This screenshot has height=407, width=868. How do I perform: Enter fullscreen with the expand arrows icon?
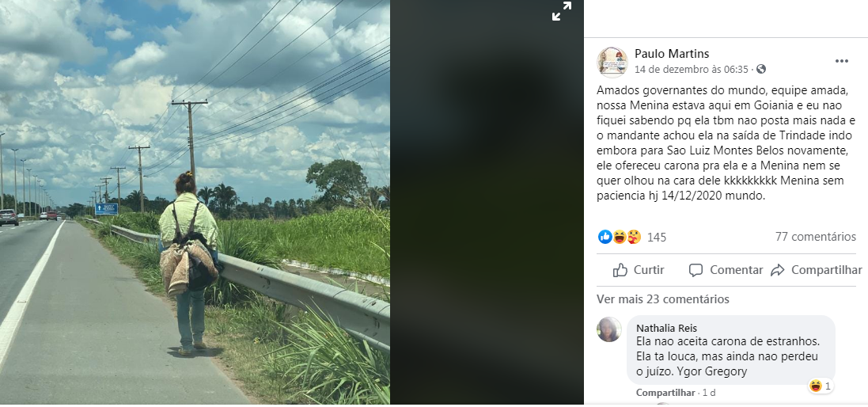(561, 11)
